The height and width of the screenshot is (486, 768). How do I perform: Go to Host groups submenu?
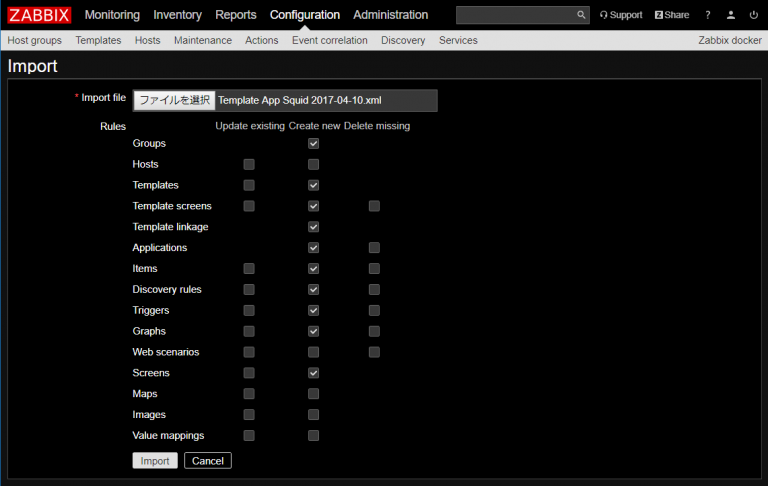pyautogui.click(x=34, y=41)
